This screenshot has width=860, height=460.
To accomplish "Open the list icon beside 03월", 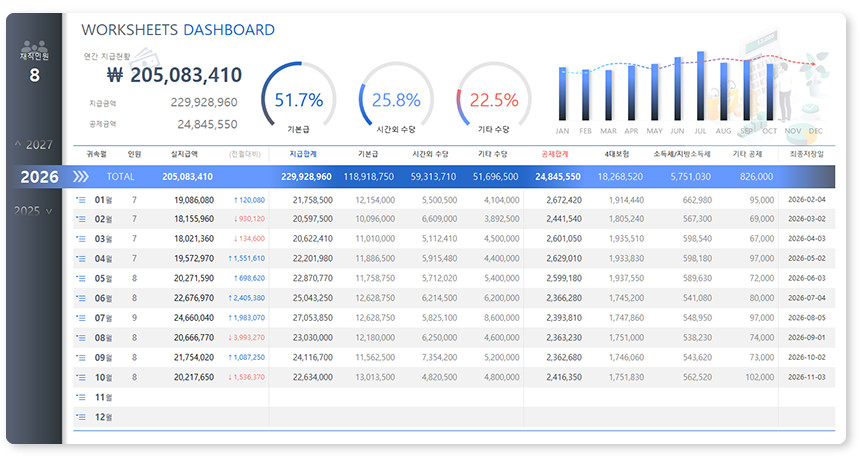I will click(x=81, y=239).
